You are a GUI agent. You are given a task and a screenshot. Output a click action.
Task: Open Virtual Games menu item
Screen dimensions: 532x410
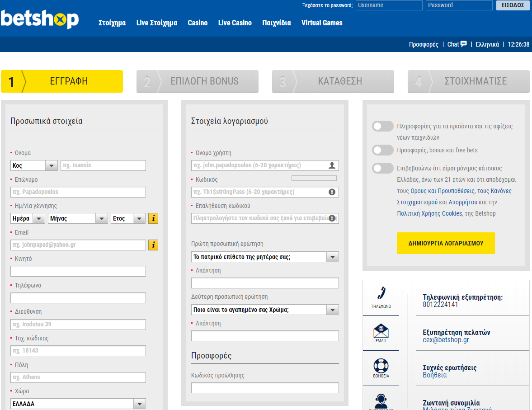click(x=322, y=23)
